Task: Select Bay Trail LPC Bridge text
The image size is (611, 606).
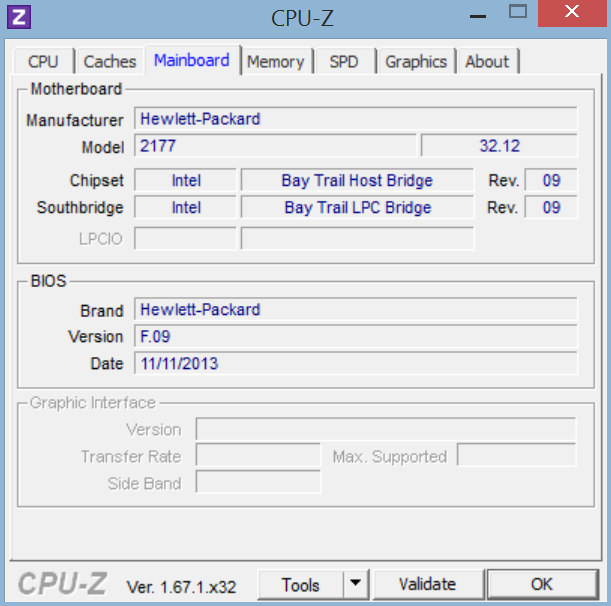Action: 358,208
